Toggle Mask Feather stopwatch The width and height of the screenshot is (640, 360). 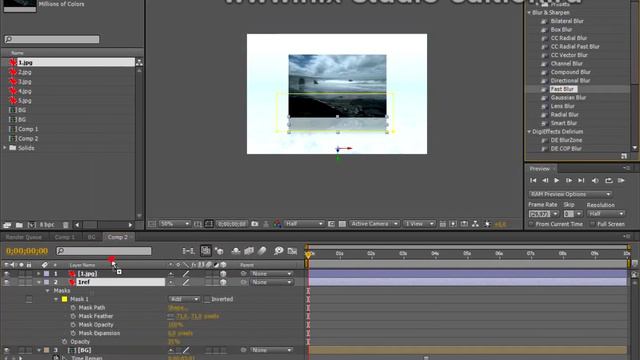point(73,316)
